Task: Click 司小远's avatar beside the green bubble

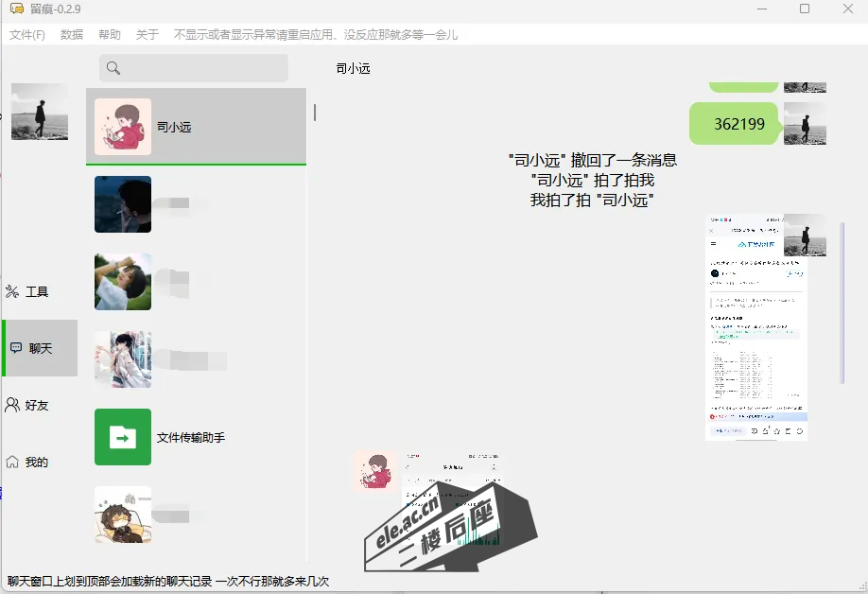Action: tap(804, 124)
